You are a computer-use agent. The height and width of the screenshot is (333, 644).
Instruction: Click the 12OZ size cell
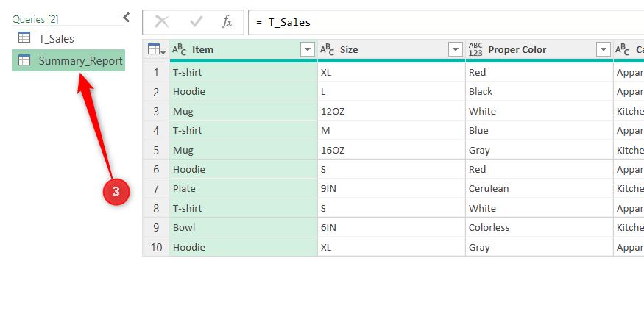point(392,111)
